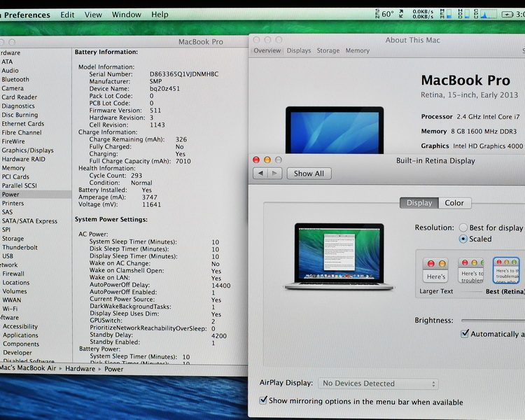Click the Full Charge Capacity value 7010
The image size is (525, 420).
pyautogui.click(x=183, y=161)
